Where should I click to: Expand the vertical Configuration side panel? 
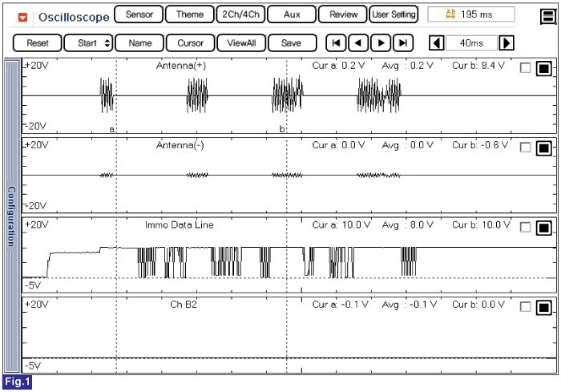pos(11,216)
